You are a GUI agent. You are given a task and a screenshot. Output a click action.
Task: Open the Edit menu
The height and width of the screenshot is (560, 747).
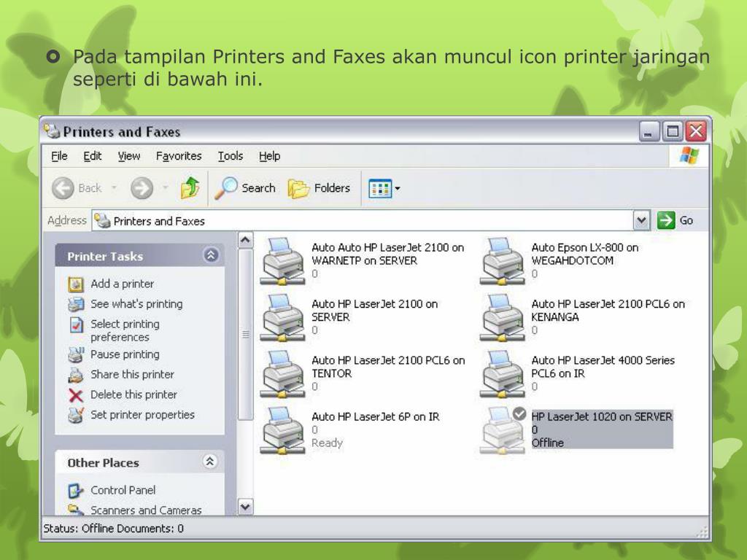92,156
